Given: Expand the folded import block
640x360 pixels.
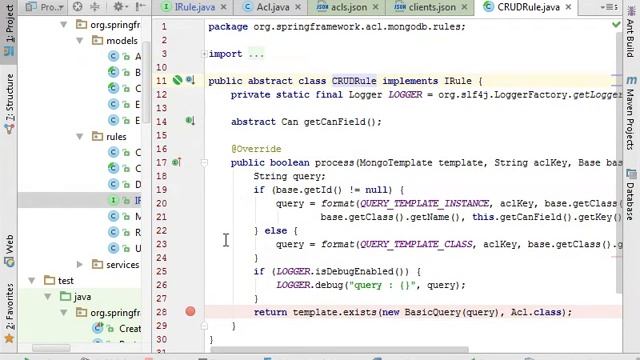Looking at the screenshot, I should point(204,54).
